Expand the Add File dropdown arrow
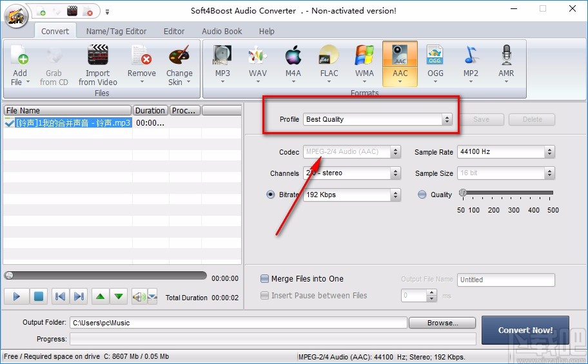The width and height of the screenshot is (588, 364). coord(28,82)
